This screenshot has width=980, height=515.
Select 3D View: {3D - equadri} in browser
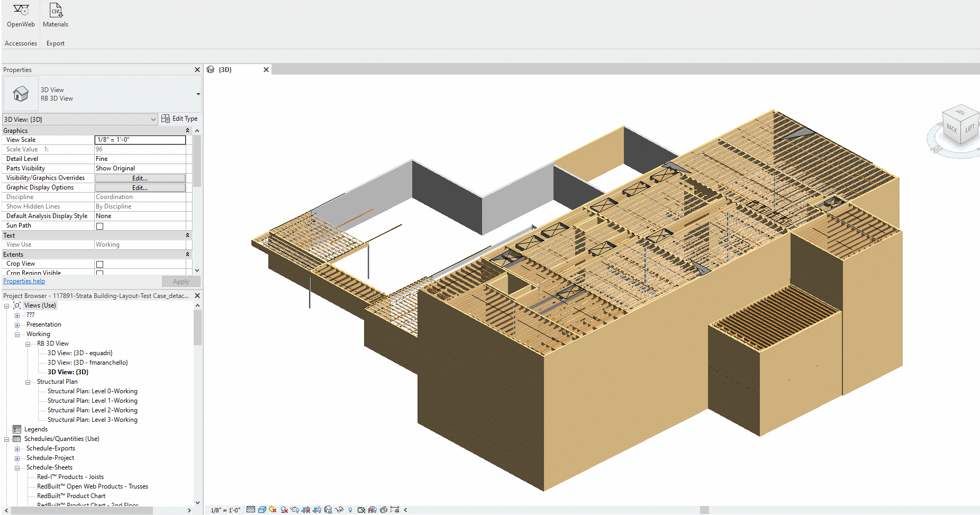click(x=80, y=353)
